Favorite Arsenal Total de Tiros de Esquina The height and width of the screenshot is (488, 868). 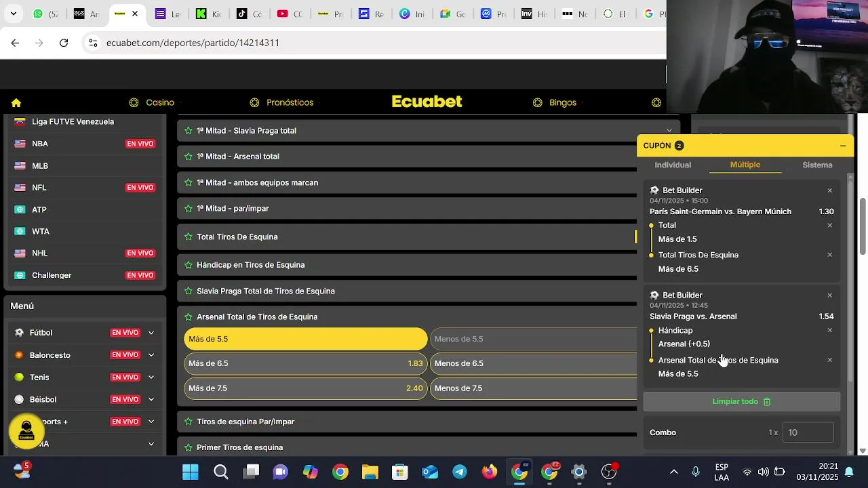pyautogui.click(x=189, y=317)
